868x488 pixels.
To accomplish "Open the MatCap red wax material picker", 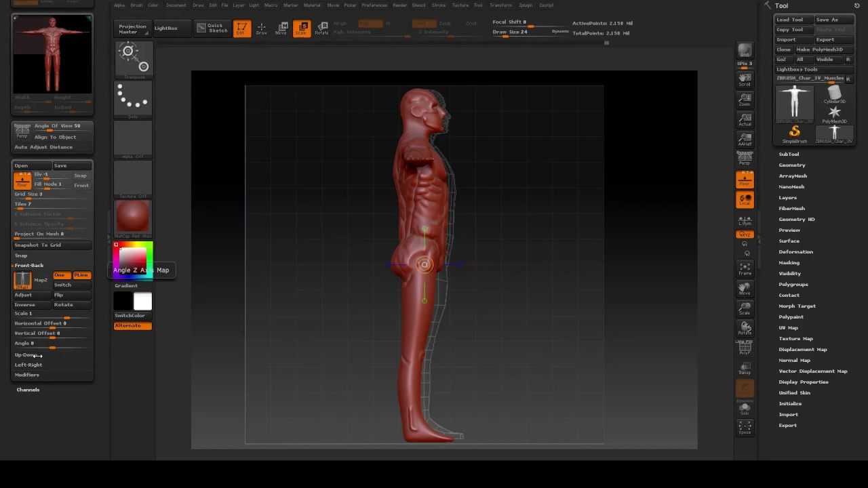I will (x=133, y=219).
